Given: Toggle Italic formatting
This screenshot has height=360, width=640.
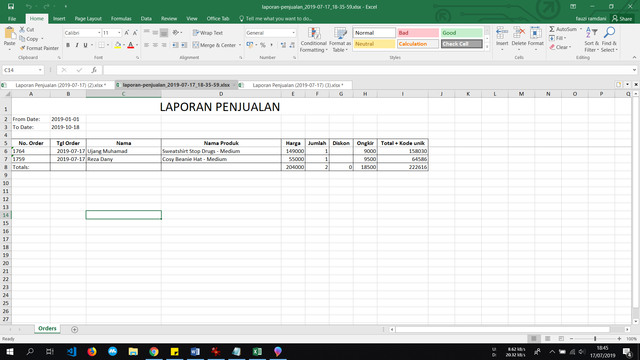Looking at the screenshot, I should click(x=76, y=45).
